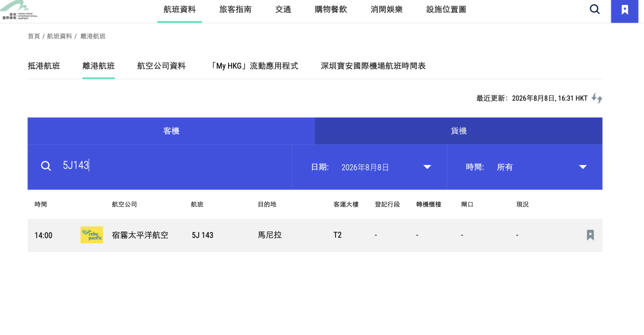This screenshot has height=335, width=644.
Task: Bookmark flight 5J 143 row
Action: [x=590, y=235]
